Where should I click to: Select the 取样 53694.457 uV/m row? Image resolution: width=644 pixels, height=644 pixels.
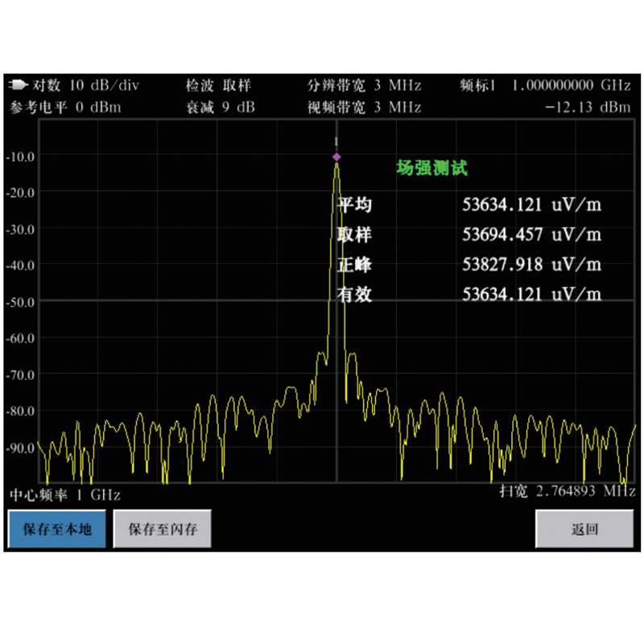(x=469, y=235)
